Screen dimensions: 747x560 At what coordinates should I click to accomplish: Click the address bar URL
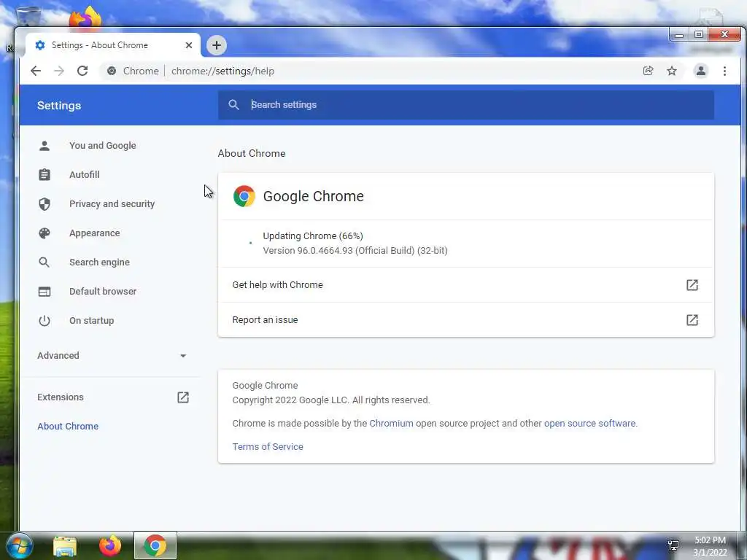tap(222, 71)
